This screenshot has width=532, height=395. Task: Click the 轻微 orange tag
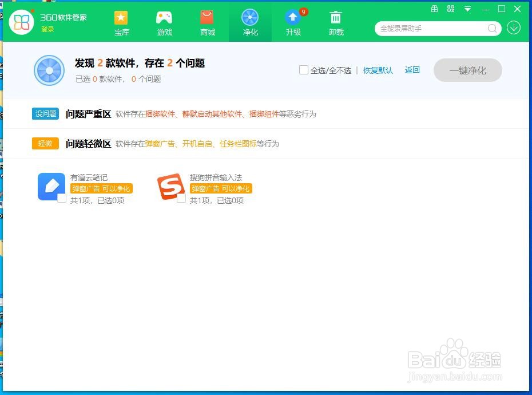(45, 143)
